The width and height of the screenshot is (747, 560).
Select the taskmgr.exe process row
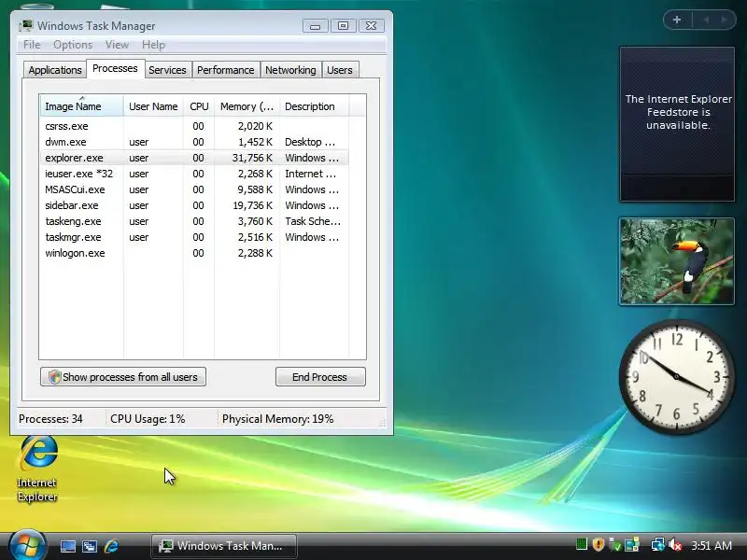pyautogui.click(x=194, y=237)
